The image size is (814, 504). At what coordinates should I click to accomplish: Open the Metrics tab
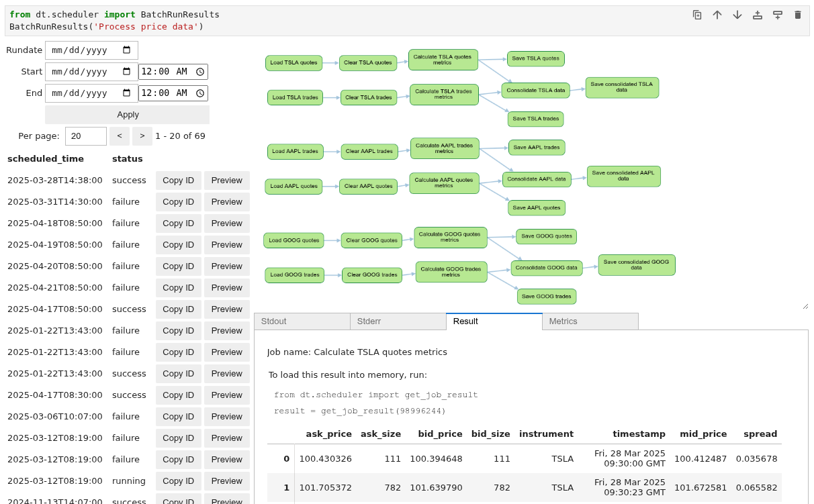pos(590,321)
